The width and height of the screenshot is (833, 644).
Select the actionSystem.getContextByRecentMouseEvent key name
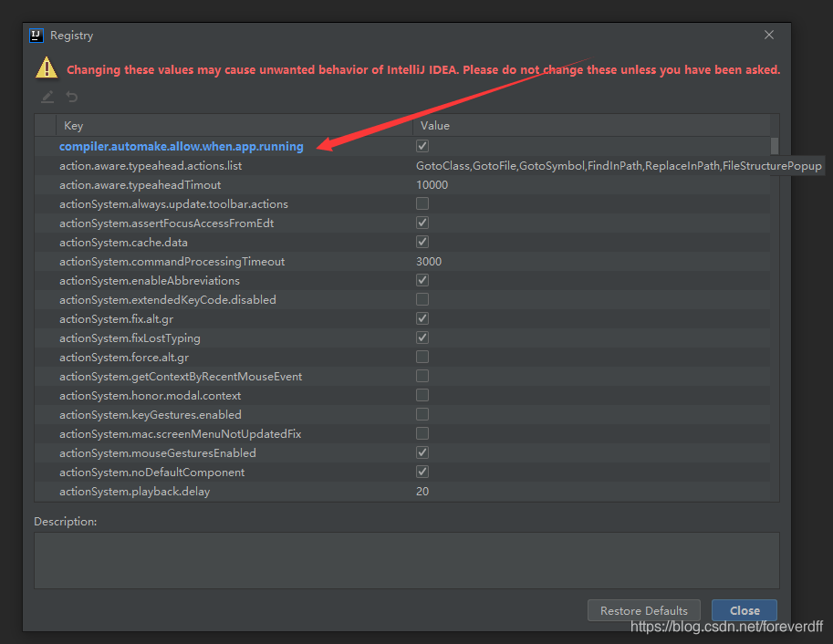[x=181, y=376]
